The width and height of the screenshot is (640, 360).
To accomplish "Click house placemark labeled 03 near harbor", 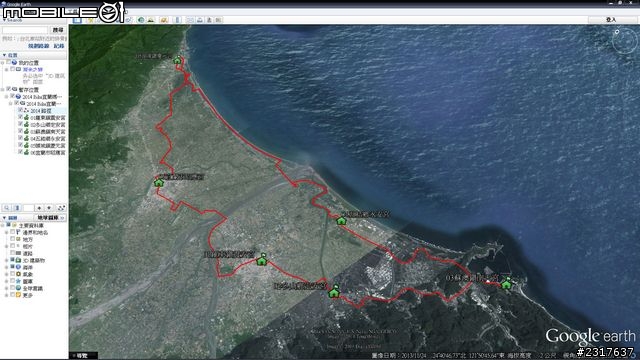I will coord(506,284).
